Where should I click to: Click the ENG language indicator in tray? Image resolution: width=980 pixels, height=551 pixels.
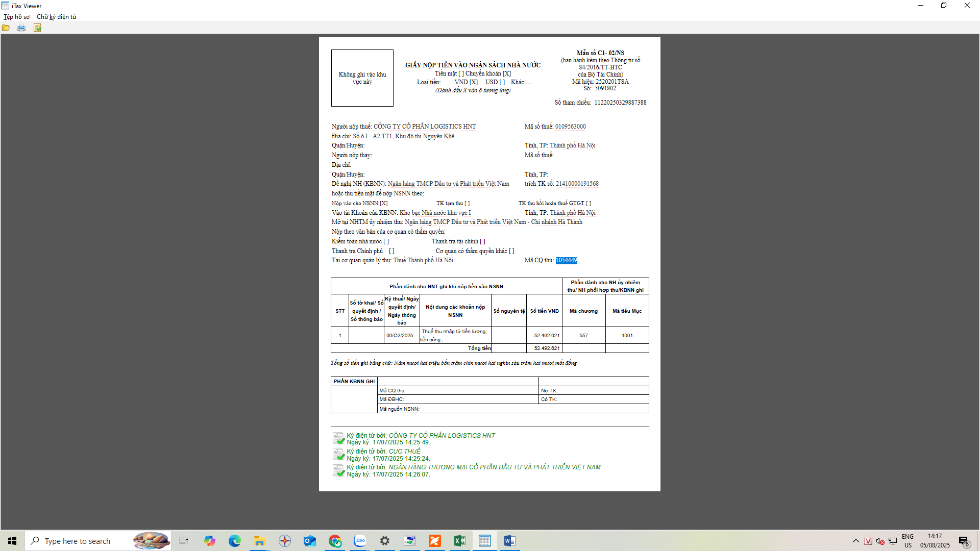[908, 541]
